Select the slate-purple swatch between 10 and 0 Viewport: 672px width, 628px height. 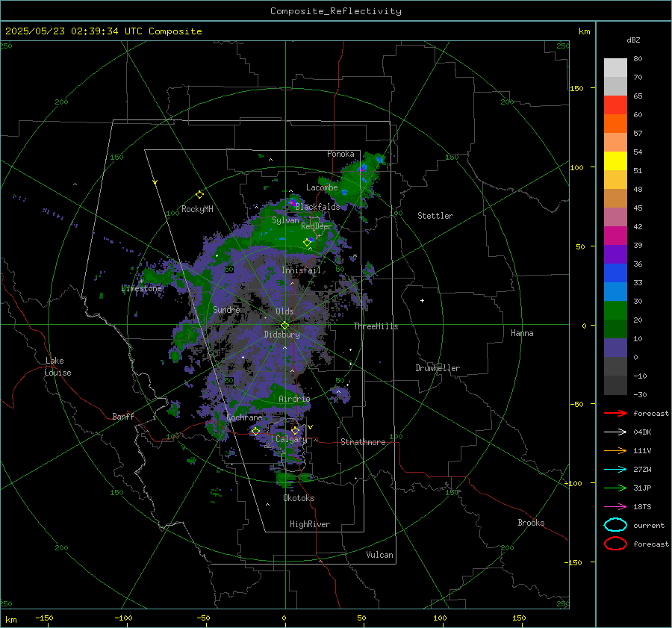(x=615, y=348)
